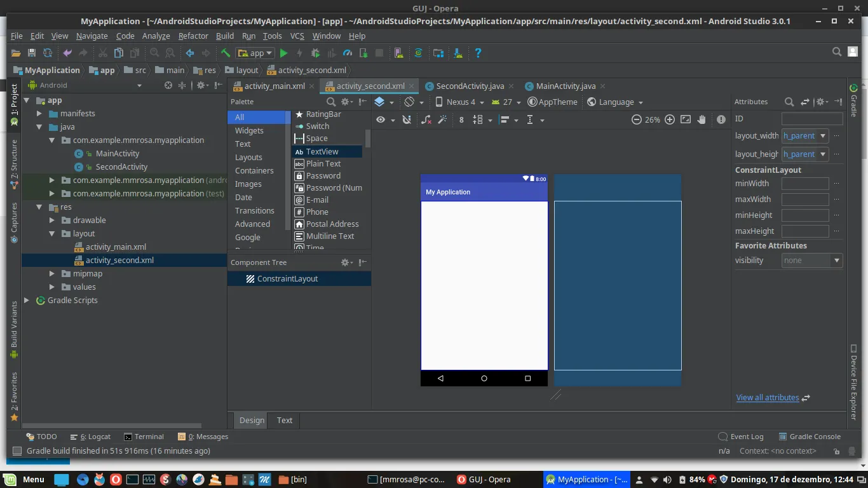Toggle the 1: Project side panel
Viewport: 868px width, 488px height.
coord(14,102)
